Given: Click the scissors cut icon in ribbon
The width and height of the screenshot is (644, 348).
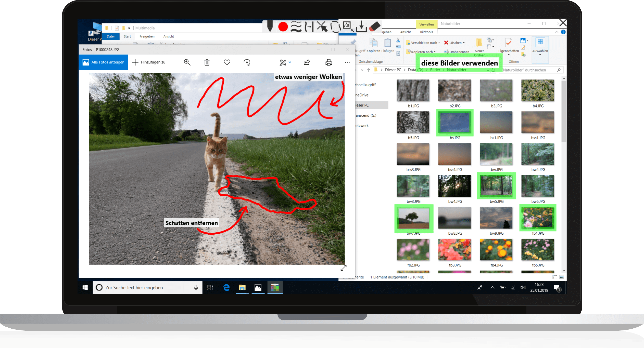Looking at the screenshot, I should click(398, 40).
